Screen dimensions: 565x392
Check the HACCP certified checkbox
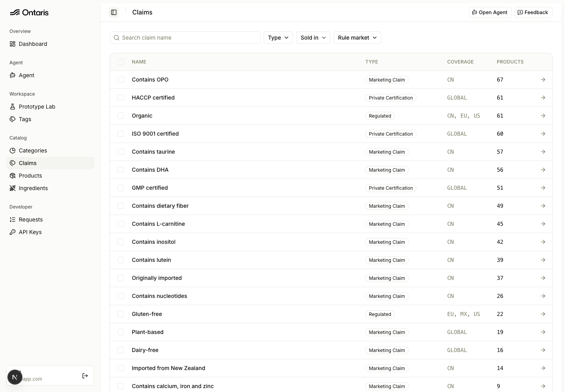pos(121,98)
